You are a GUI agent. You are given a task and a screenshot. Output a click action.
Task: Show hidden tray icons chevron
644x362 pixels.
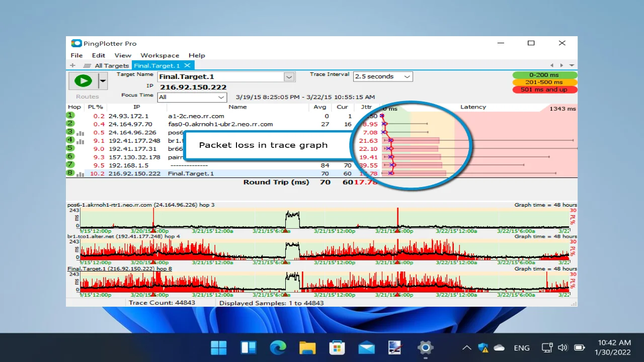coord(466,347)
